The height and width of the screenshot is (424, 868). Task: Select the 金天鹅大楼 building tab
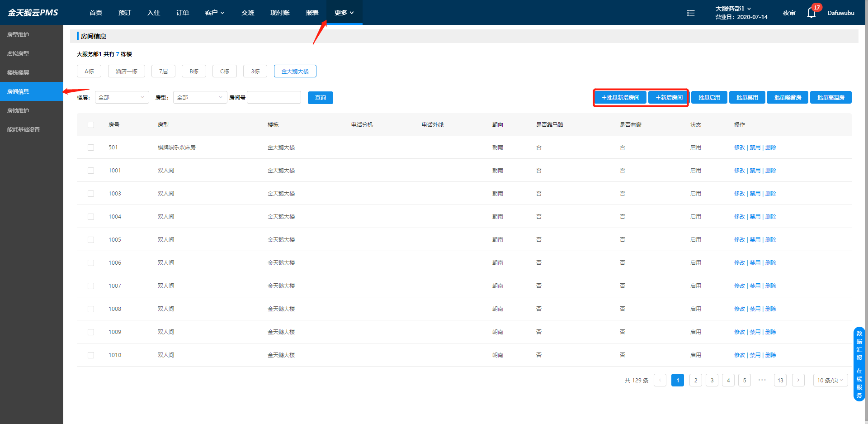(295, 71)
